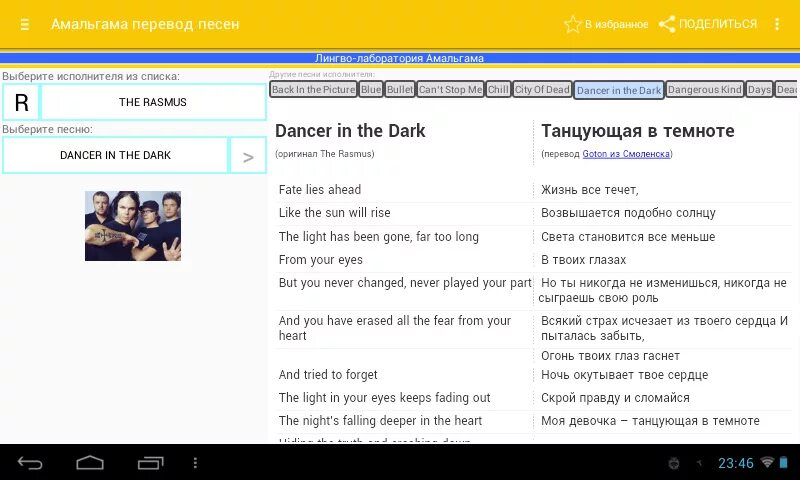Tap translation Ночь окутывает твое сердце
The height and width of the screenshot is (480, 800).
point(624,374)
